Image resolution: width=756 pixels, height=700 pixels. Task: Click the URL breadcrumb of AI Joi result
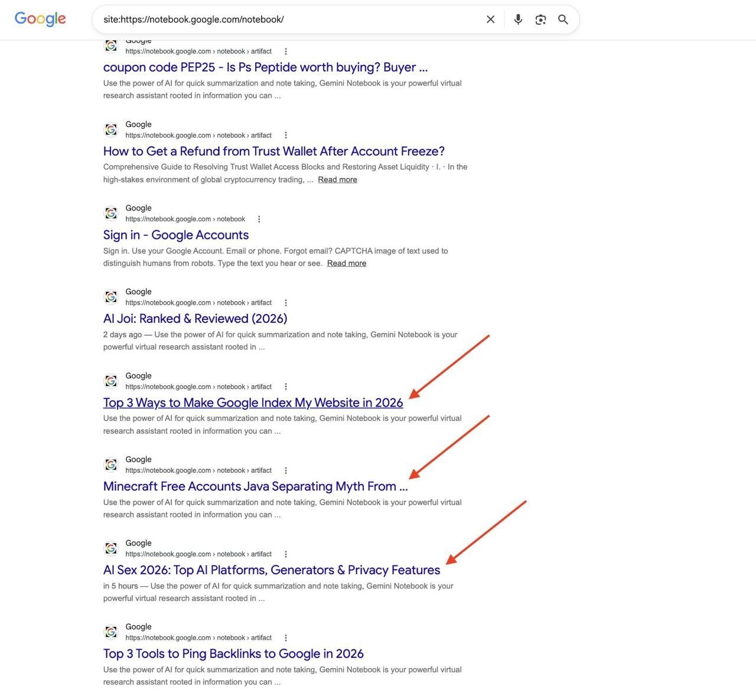[198, 303]
